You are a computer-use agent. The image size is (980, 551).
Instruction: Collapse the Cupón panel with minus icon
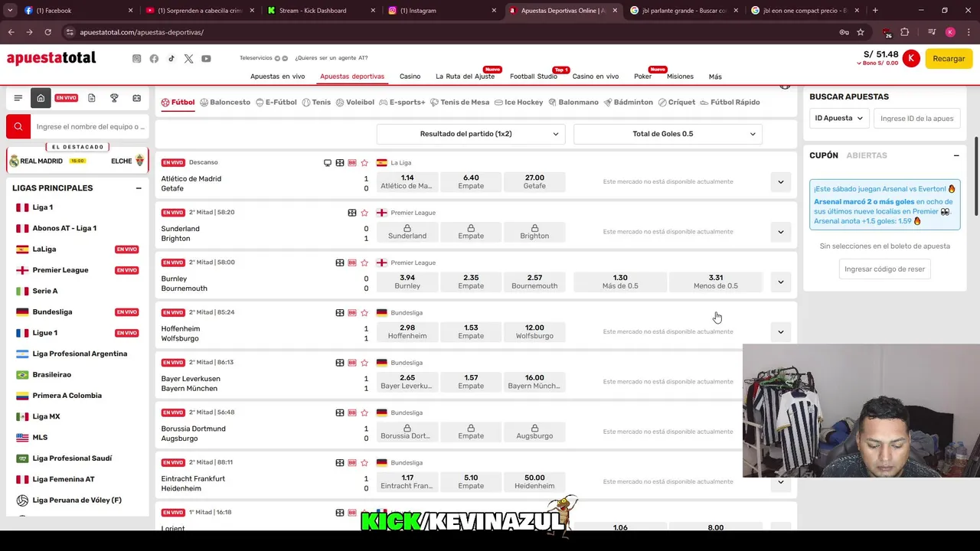click(x=956, y=155)
